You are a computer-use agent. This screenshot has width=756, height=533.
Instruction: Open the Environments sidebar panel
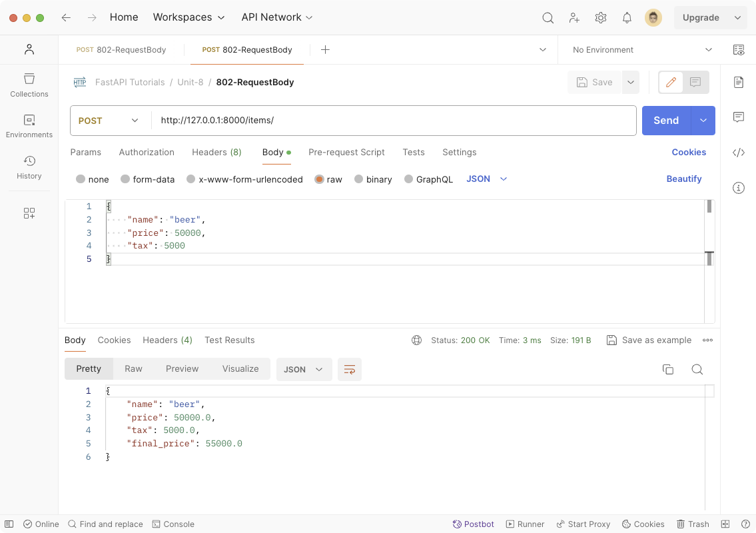[29, 126]
